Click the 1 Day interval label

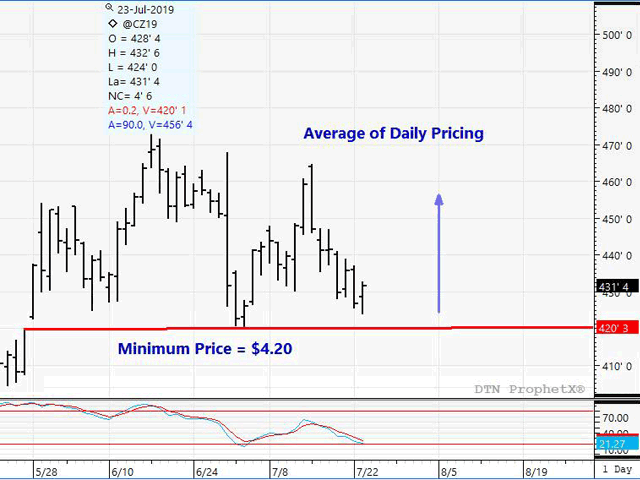point(617,469)
